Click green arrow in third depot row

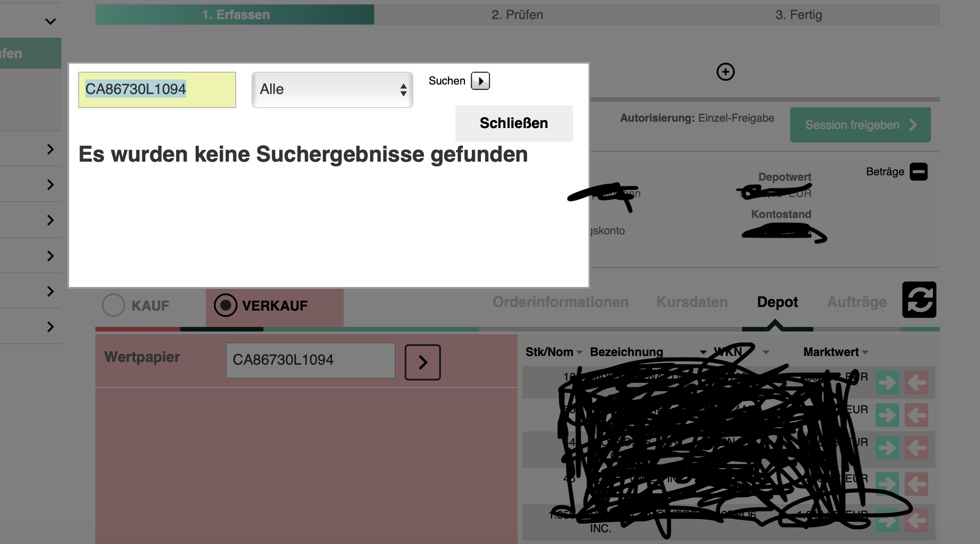887,448
